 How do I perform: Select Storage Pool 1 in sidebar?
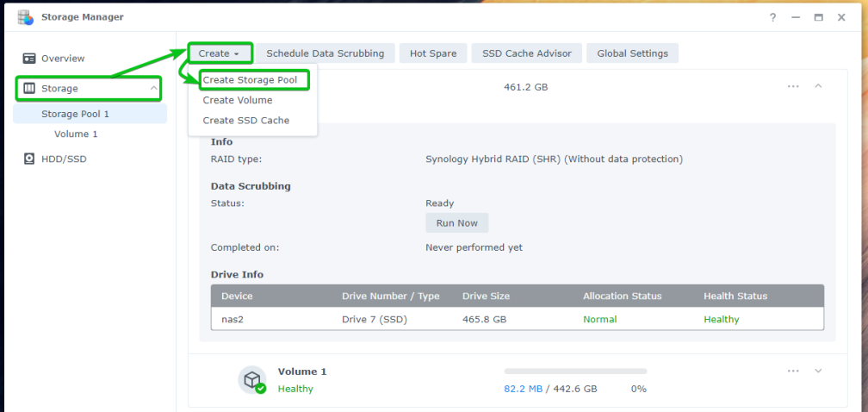(90, 114)
